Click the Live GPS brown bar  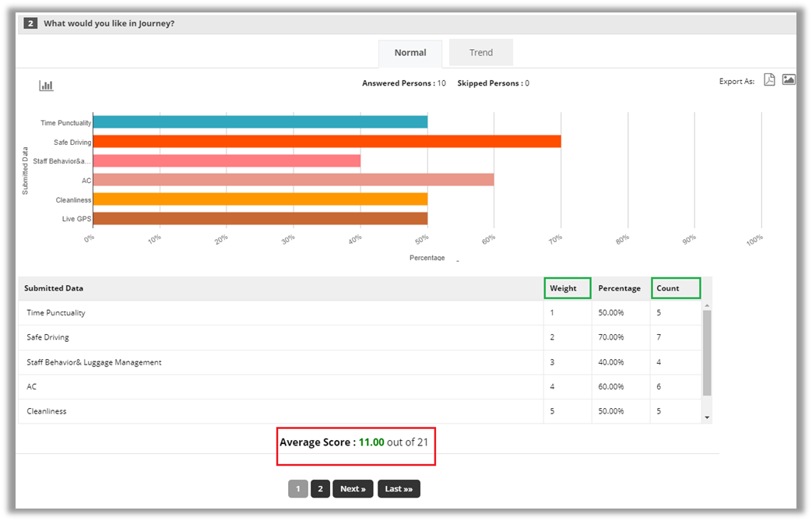point(260,219)
